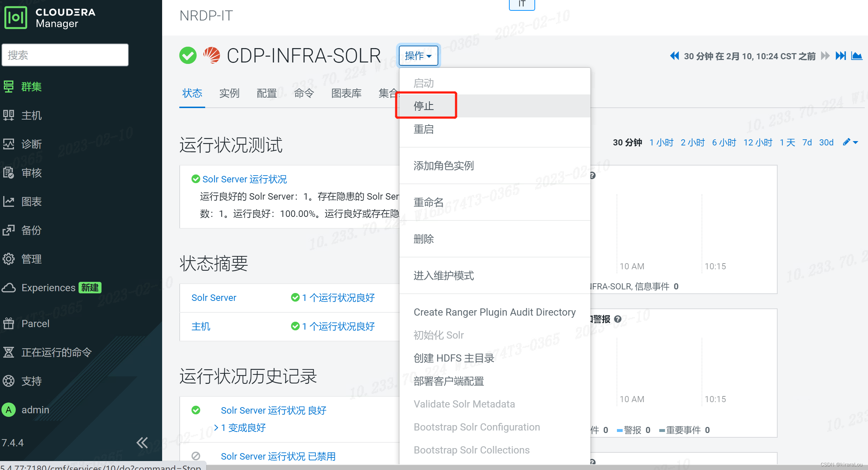This screenshot has width=868, height=470.
Task: Open the admin user avatar menu
Action: point(9,410)
